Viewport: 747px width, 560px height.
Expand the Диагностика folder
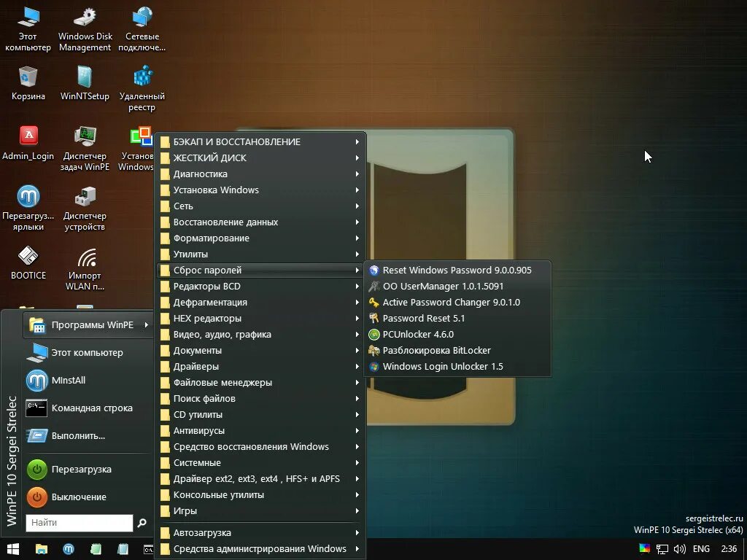[260, 174]
